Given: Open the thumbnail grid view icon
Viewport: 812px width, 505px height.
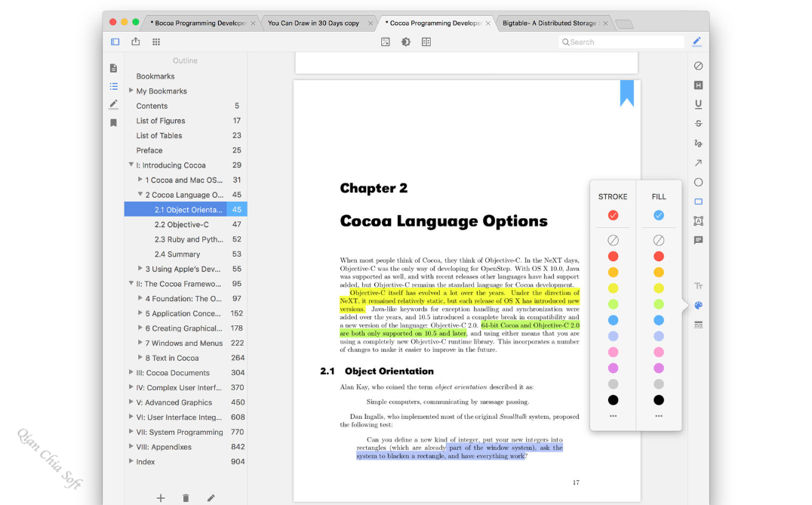Looking at the screenshot, I should [x=156, y=42].
